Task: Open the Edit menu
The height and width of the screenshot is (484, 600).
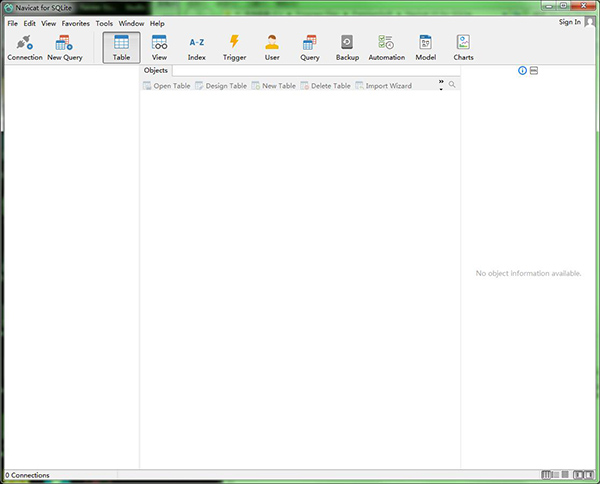Action: pos(29,23)
